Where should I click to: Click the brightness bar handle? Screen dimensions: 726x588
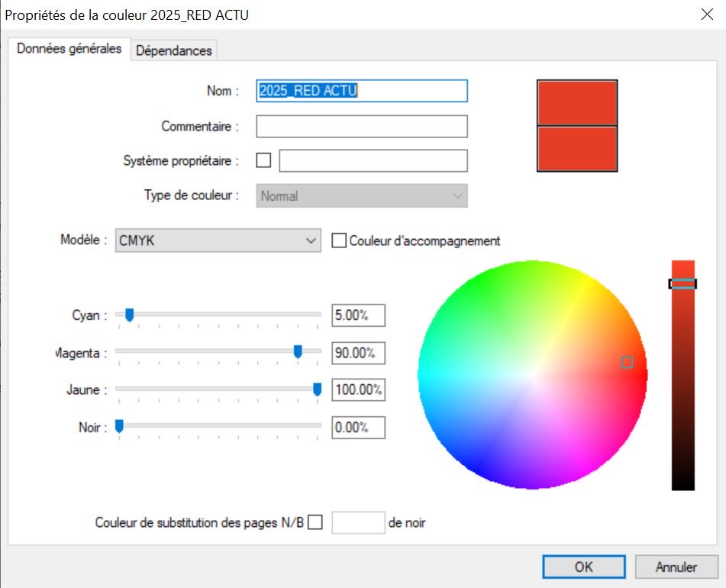click(x=682, y=284)
